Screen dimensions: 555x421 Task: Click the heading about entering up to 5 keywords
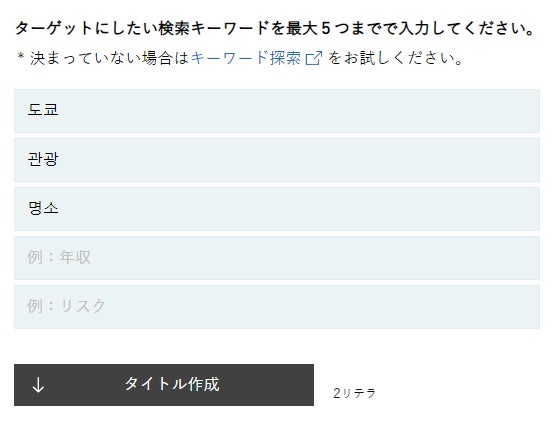[x=274, y=28]
